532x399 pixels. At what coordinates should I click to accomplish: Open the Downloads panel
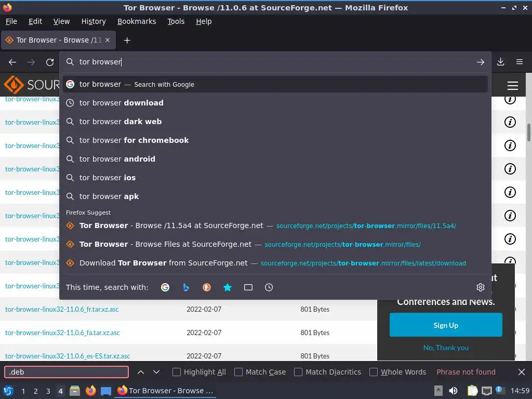(x=500, y=62)
